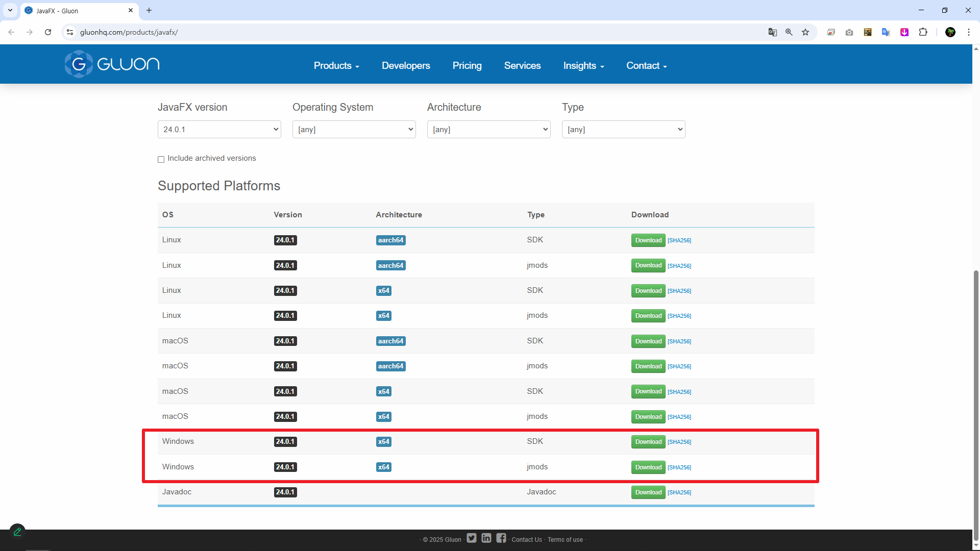Open Gluon's Facebook icon in footer
The width and height of the screenshot is (980, 551).
tap(501, 538)
